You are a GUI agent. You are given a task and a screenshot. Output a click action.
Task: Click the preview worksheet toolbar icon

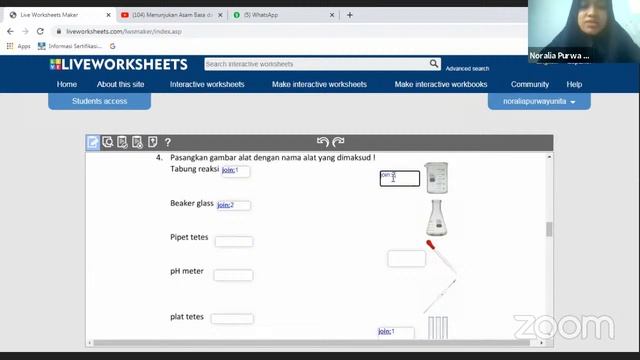[108, 142]
